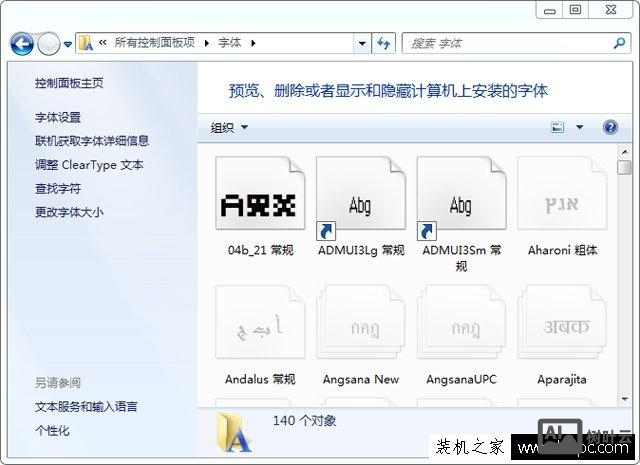
Task: Click scrollbar down arrow in font list
Action: point(624,398)
